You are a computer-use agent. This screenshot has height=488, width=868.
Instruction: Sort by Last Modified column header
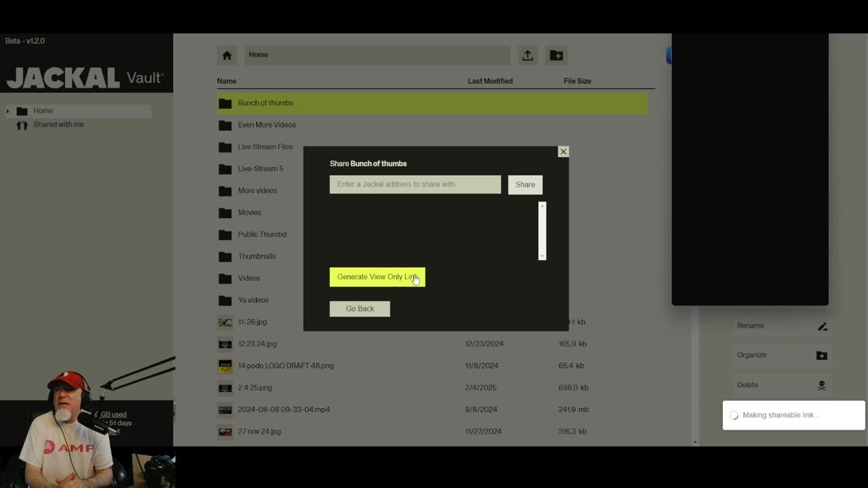(x=490, y=81)
